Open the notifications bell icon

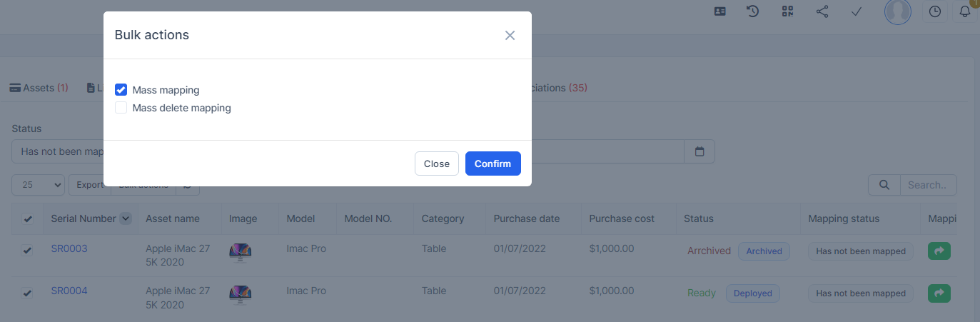pyautogui.click(x=965, y=11)
